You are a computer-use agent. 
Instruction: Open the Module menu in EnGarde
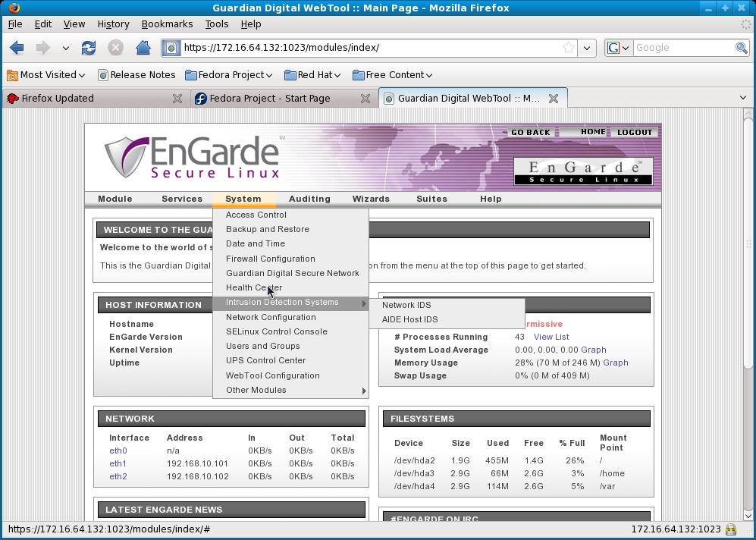114,199
